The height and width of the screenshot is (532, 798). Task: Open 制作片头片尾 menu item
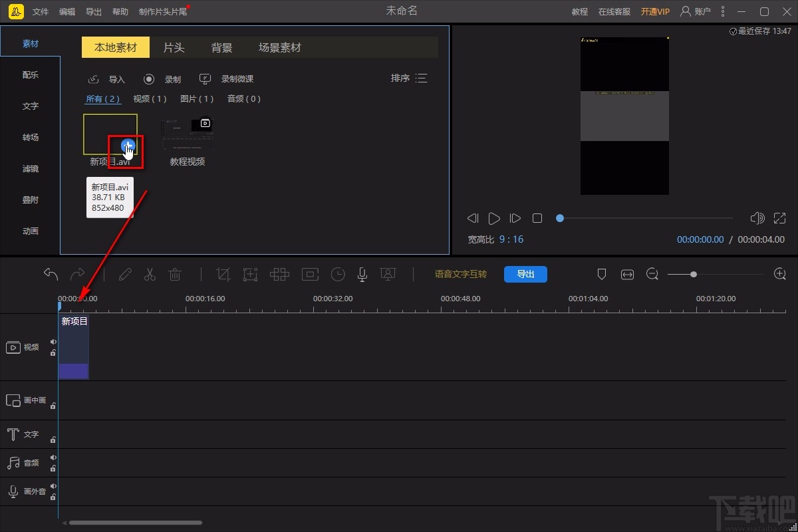pyautogui.click(x=163, y=12)
